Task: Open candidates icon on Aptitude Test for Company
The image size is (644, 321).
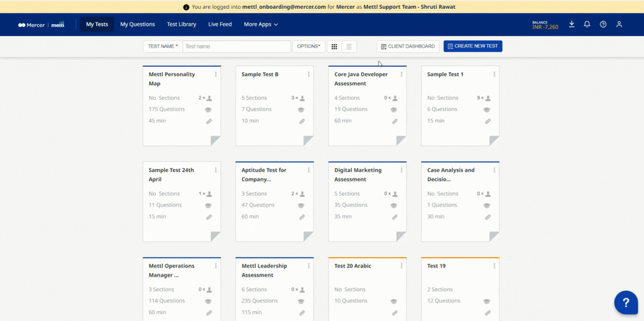Action: 302,194
